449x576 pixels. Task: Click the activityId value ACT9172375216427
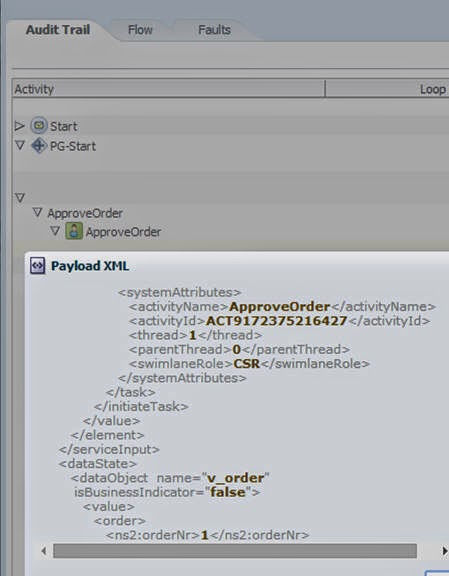tap(276, 321)
